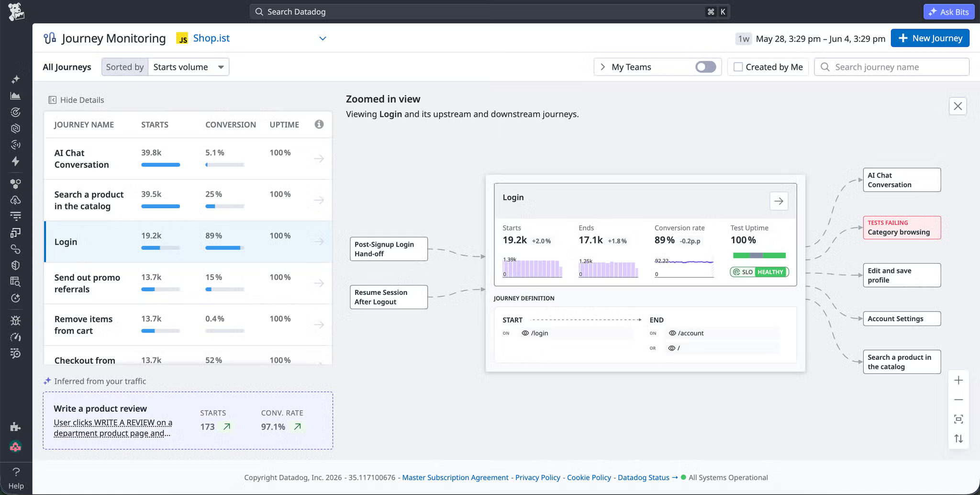Screen dimensions: 980x495
Task: Click the pink flower avatar icon
Action: point(15,447)
